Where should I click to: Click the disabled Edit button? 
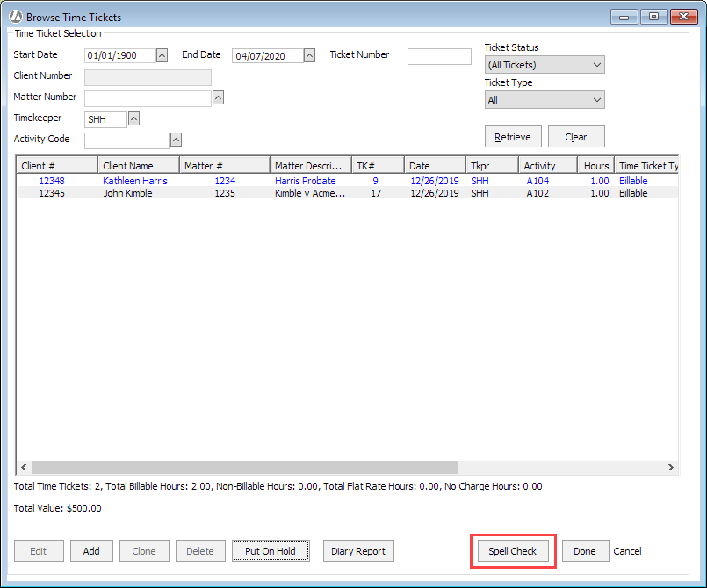[x=39, y=550]
